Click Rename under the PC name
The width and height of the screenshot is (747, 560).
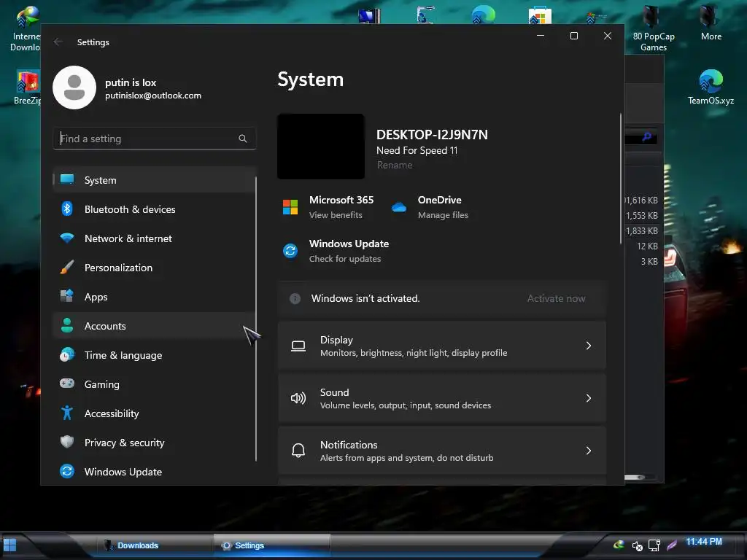coord(395,166)
